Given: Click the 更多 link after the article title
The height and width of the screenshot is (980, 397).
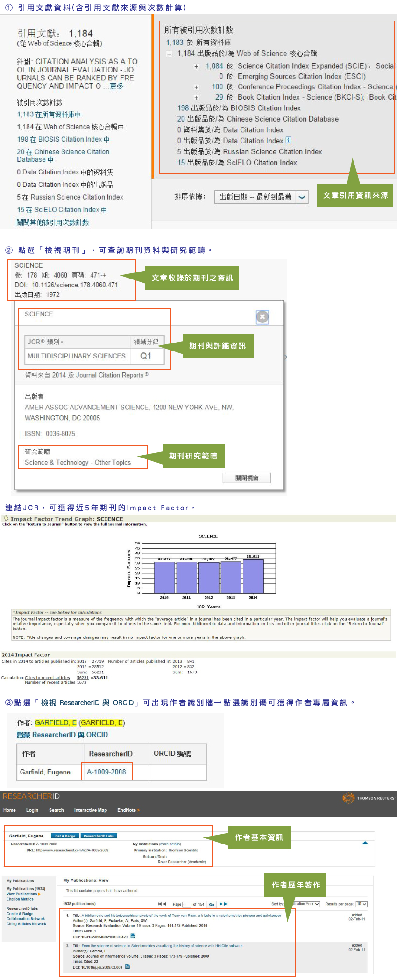Looking at the screenshot, I should [117, 86].
